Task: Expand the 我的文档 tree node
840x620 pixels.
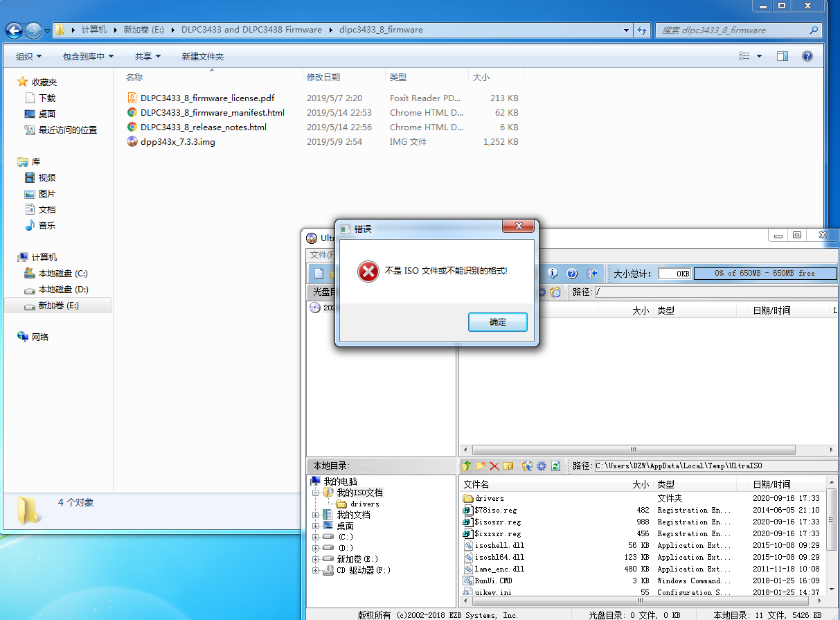Action: (x=316, y=515)
